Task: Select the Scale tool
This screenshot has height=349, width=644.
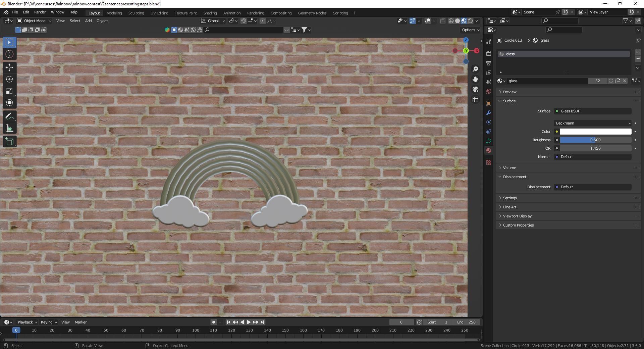Action: tap(9, 91)
